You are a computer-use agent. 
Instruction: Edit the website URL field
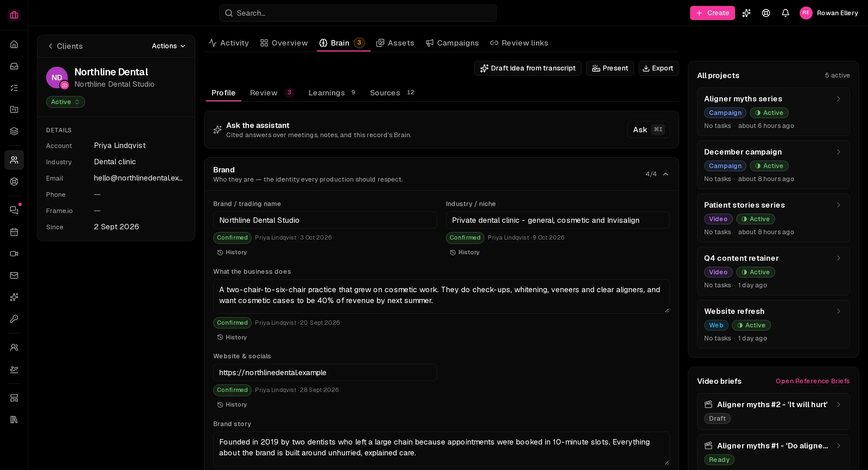click(x=325, y=373)
